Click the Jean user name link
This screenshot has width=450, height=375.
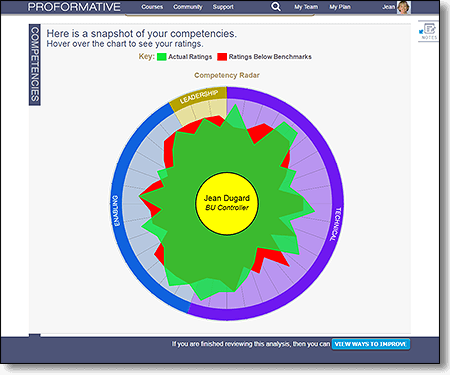tap(388, 7)
